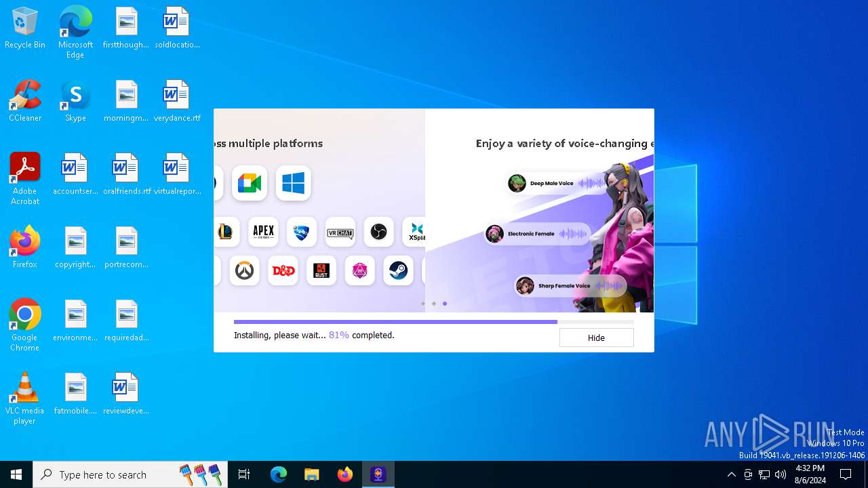Open Firefox from the taskbar
This screenshot has width=868, height=488.
345,474
